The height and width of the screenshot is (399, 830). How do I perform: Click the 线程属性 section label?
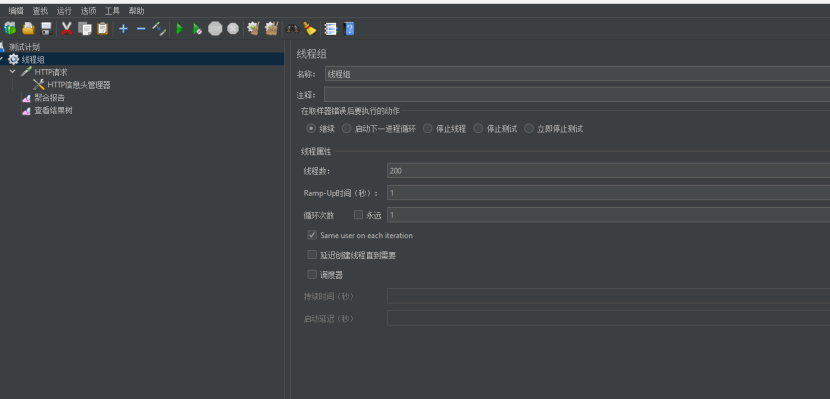(x=316, y=152)
